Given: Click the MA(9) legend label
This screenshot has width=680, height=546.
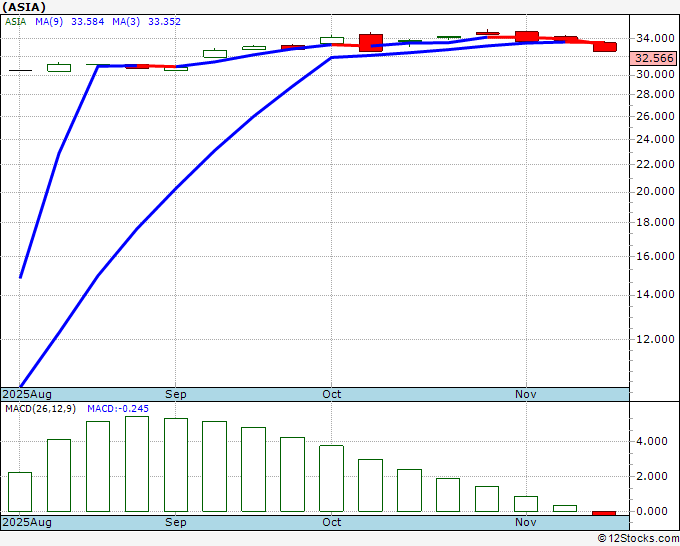Looking at the screenshot, I should point(49,22).
